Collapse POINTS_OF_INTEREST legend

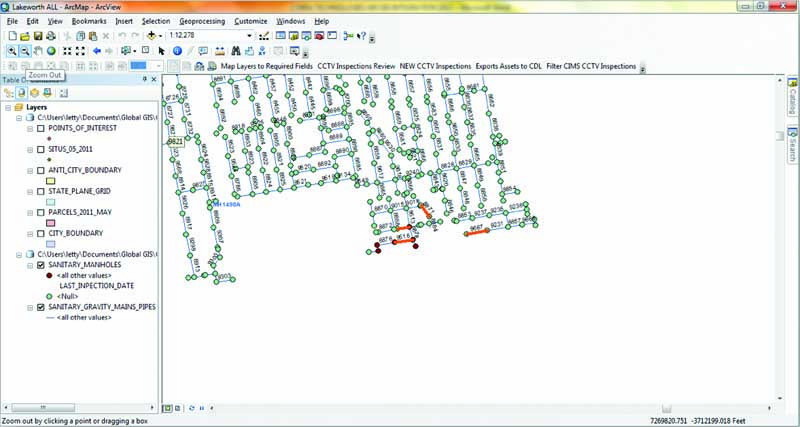tap(30, 129)
